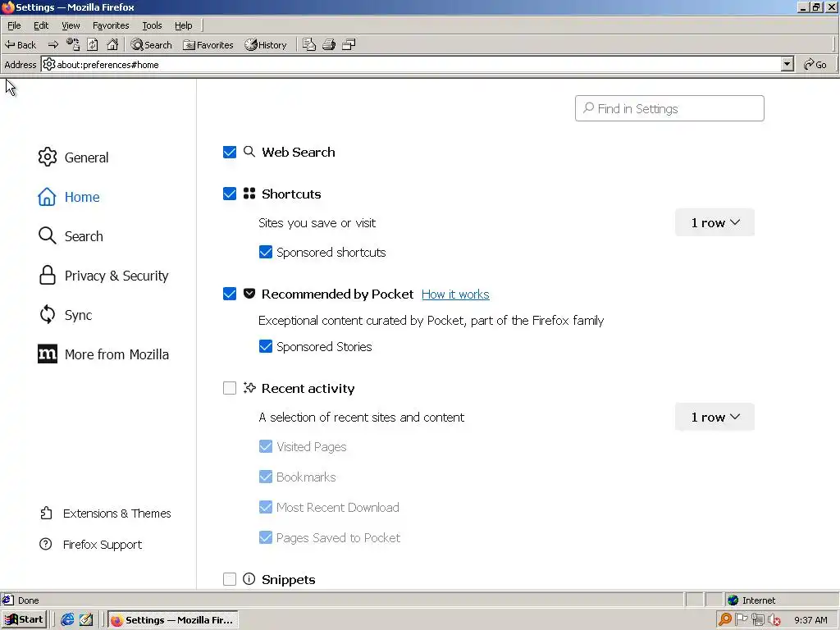Screen dimensions: 840x630
Task: Click "A selection of recent sites and content"
Action: pyautogui.click(x=362, y=418)
